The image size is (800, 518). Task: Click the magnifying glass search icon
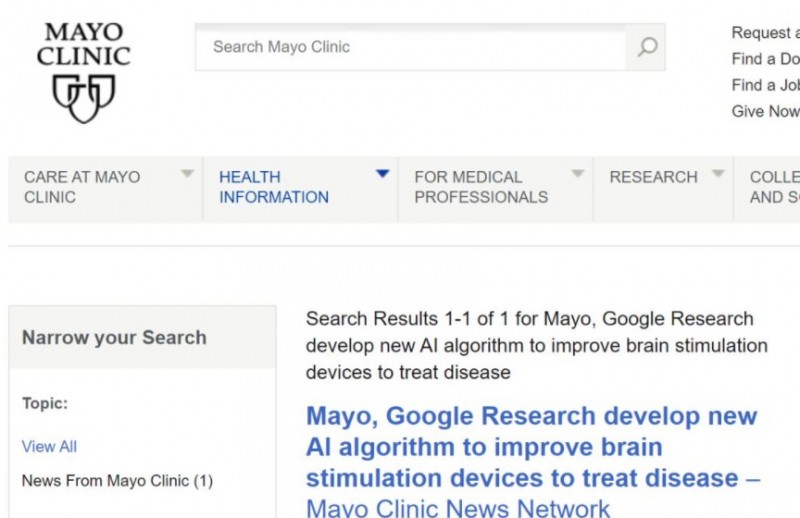coord(646,47)
